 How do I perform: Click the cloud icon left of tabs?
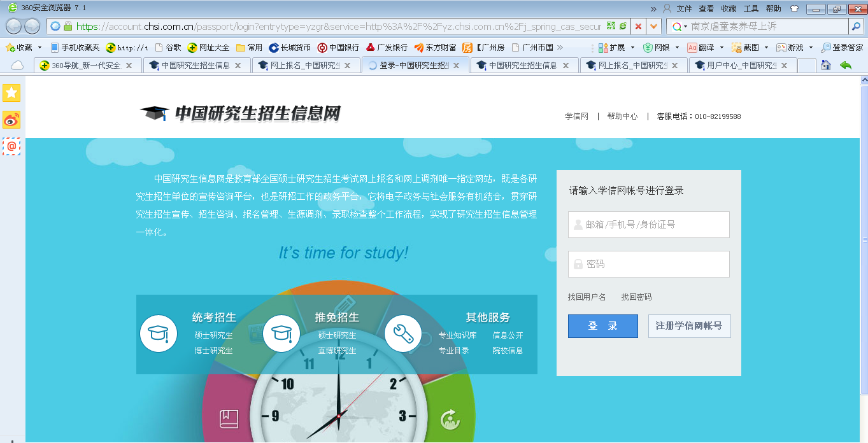tap(17, 65)
